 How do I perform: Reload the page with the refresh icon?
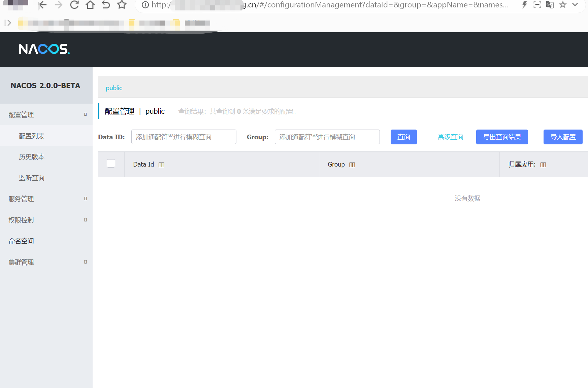pyautogui.click(x=74, y=5)
